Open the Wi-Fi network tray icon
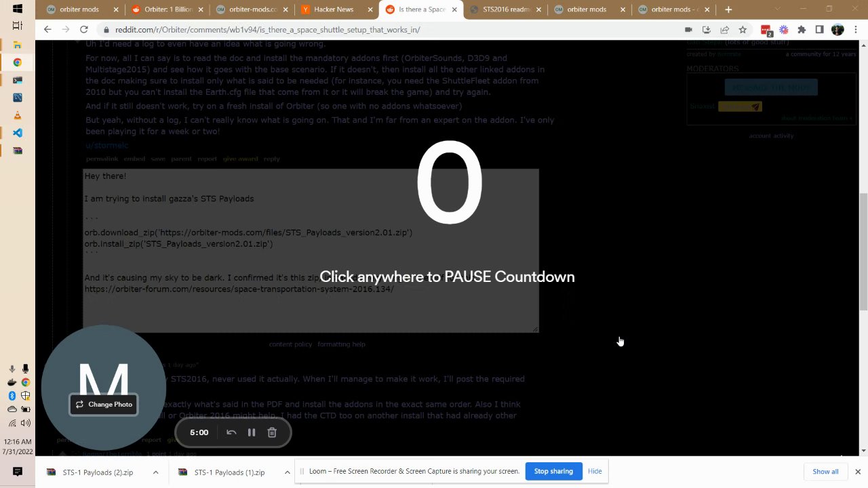 12,423
